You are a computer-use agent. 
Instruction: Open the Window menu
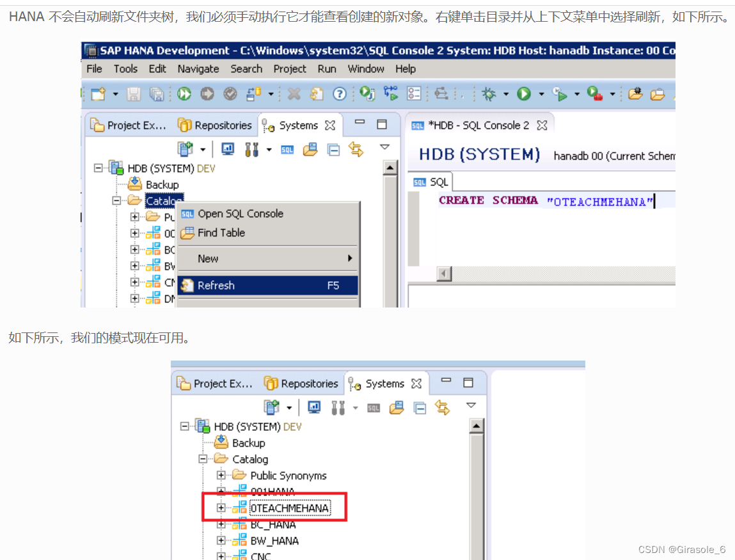tap(366, 69)
